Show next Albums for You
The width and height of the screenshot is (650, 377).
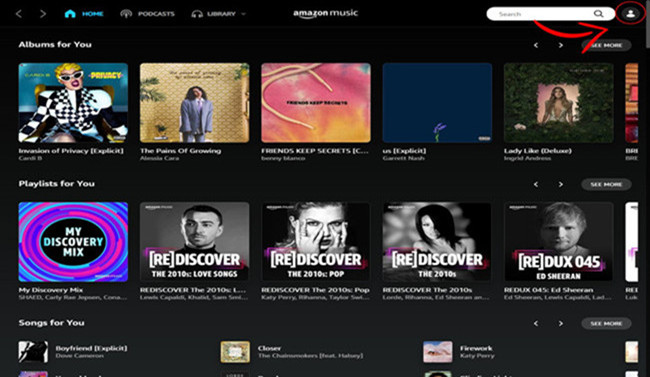[x=560, y=45]
